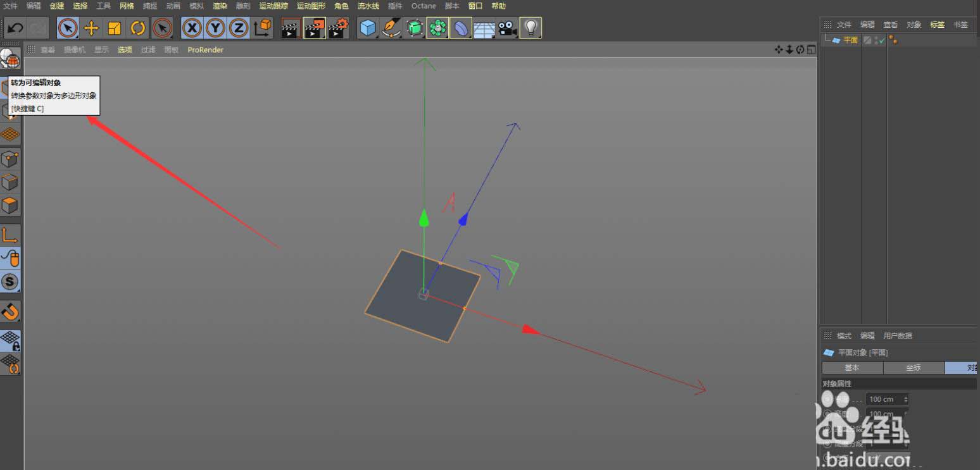
Task: Open the ProRender viewport menu
Action: (x=205, y=49)
